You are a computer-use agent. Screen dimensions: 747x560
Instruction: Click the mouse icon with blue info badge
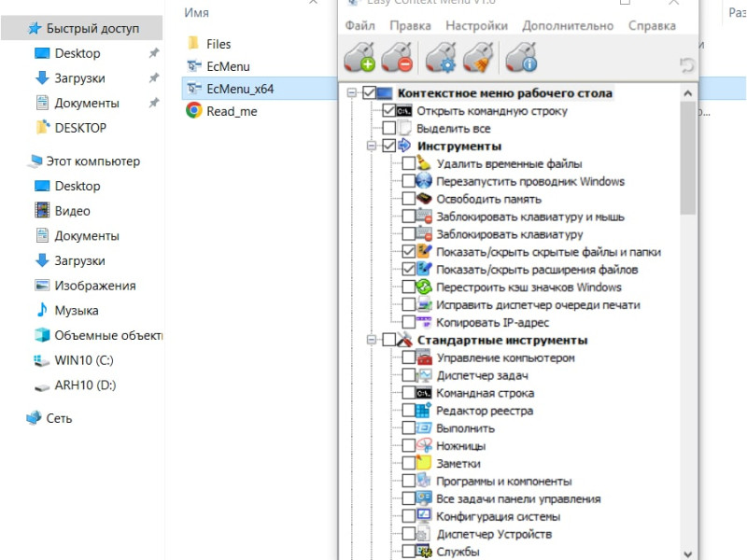click(521, 57)
